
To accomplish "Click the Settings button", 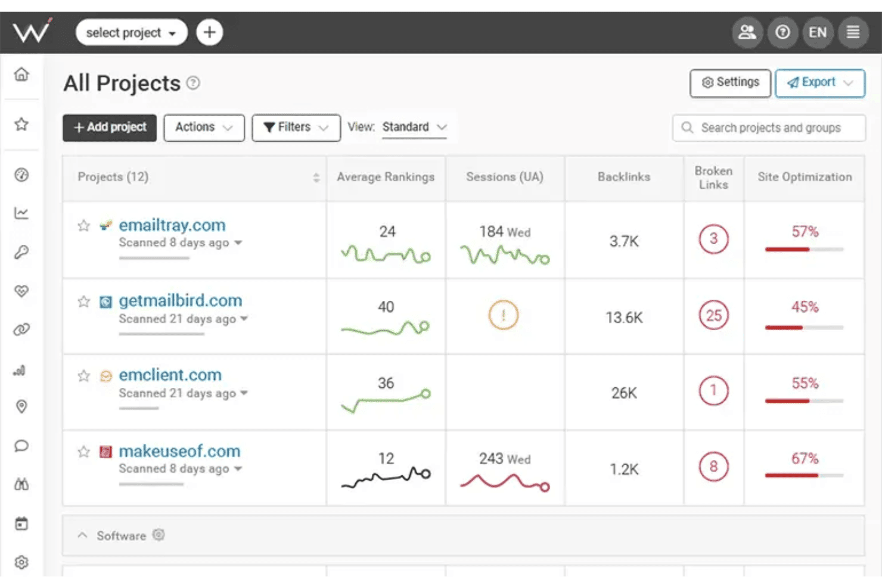I will point(730,83).
